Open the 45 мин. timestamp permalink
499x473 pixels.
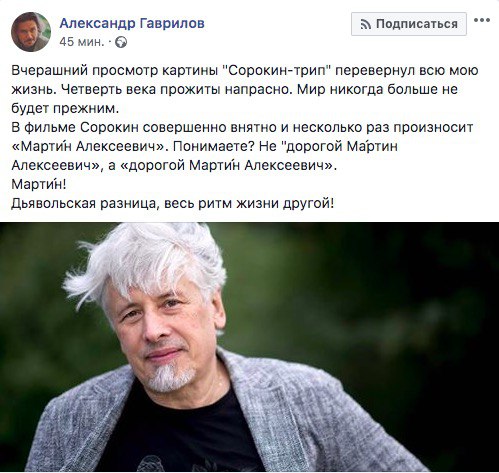pos(81,42)
